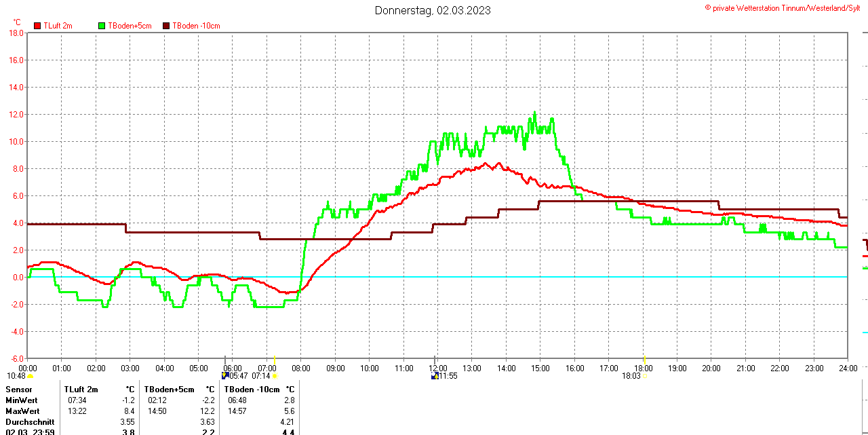The image size is (868, 435).
Task: Click the MinWert row label
Action: tap(22, 400)
